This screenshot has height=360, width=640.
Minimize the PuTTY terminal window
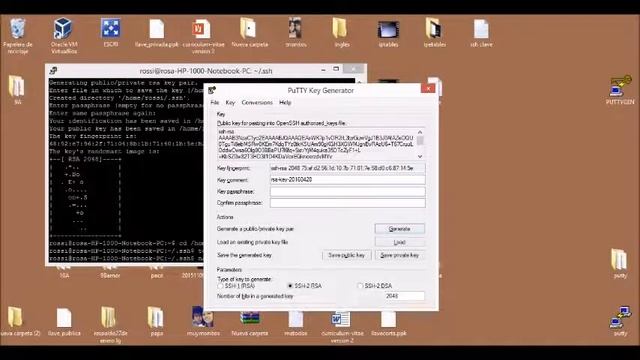[323, 70]
